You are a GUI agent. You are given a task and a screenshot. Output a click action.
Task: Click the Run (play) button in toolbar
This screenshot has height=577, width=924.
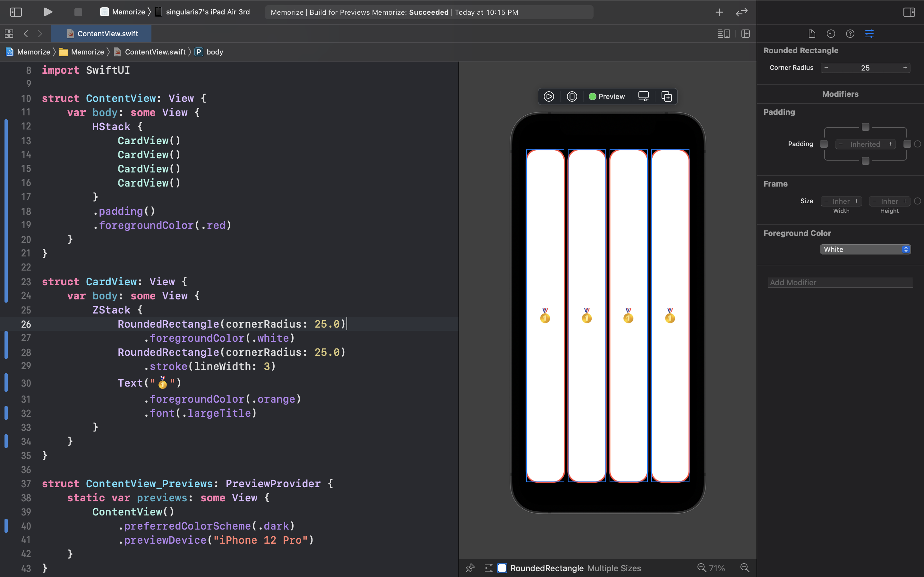pos(48,12)
